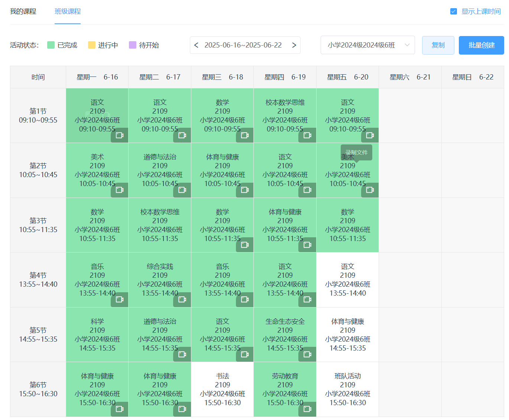Expand the 小学2024级2024级6班 class dropdown

pyautogui.click(x=367, y=45)
